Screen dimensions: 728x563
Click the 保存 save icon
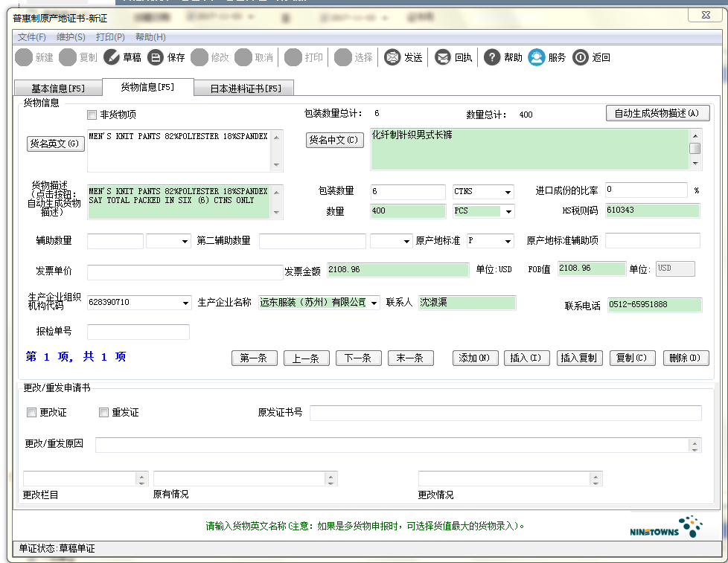[156, 57]
